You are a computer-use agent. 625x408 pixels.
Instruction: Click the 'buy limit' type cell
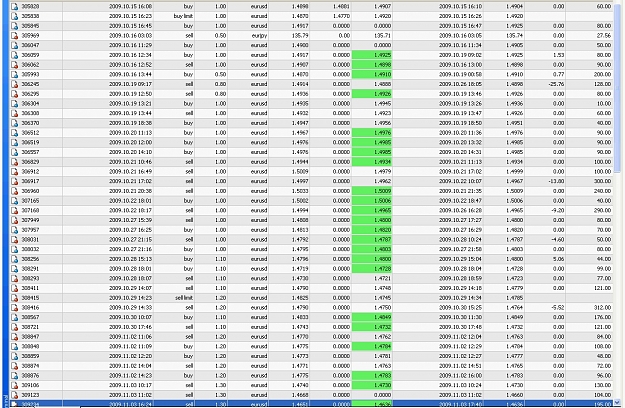(x=183, y=16)
